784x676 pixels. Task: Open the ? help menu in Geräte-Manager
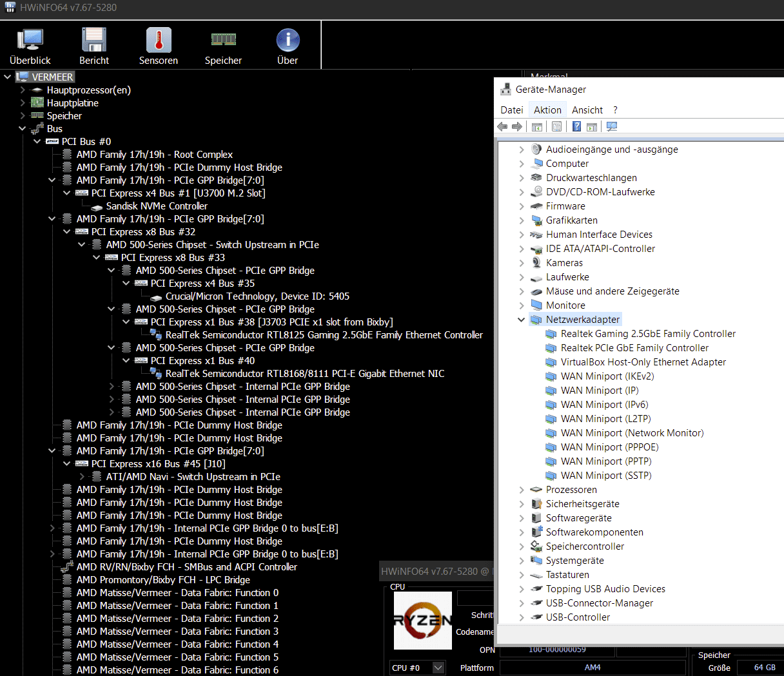tap(615, 110)
